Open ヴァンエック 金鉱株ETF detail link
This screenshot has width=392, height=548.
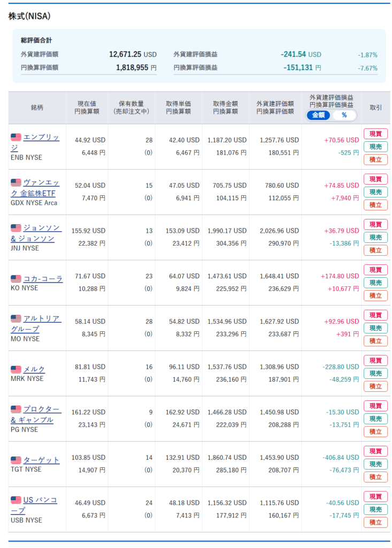click(x=35, y=188)
